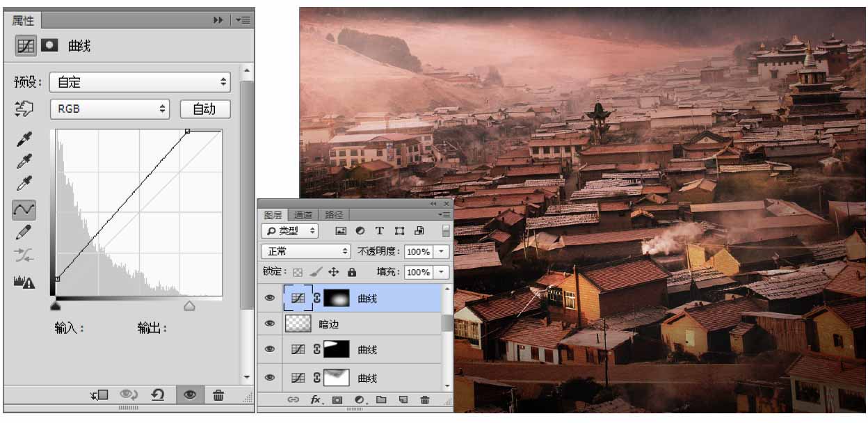The width and height of the screenshot is (868, 423).
Task: Select the edit points curve tool
Action: pyautogui.click(x=24, y=209)
